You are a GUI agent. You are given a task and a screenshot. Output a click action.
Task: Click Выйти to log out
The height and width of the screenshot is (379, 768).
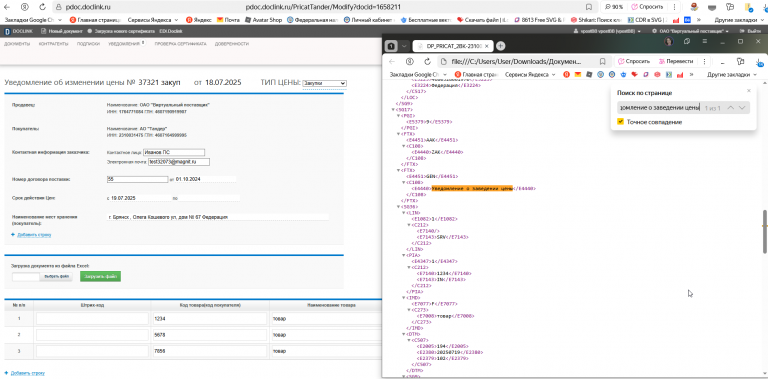tap(752, 31)
